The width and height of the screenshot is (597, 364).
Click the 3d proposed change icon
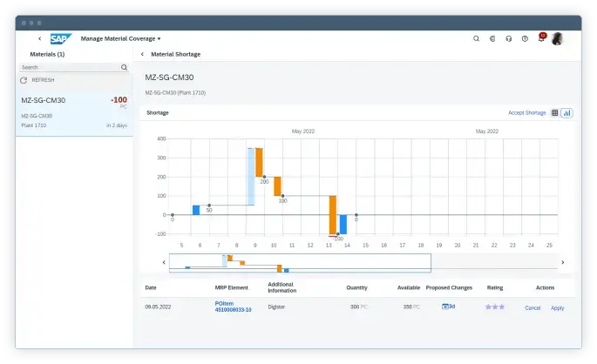coord(449,307)
